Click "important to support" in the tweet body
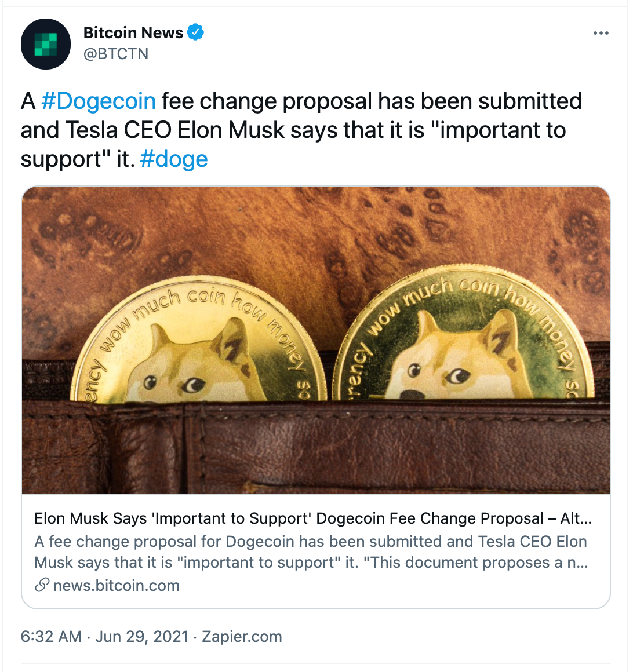 click(502, 130)
